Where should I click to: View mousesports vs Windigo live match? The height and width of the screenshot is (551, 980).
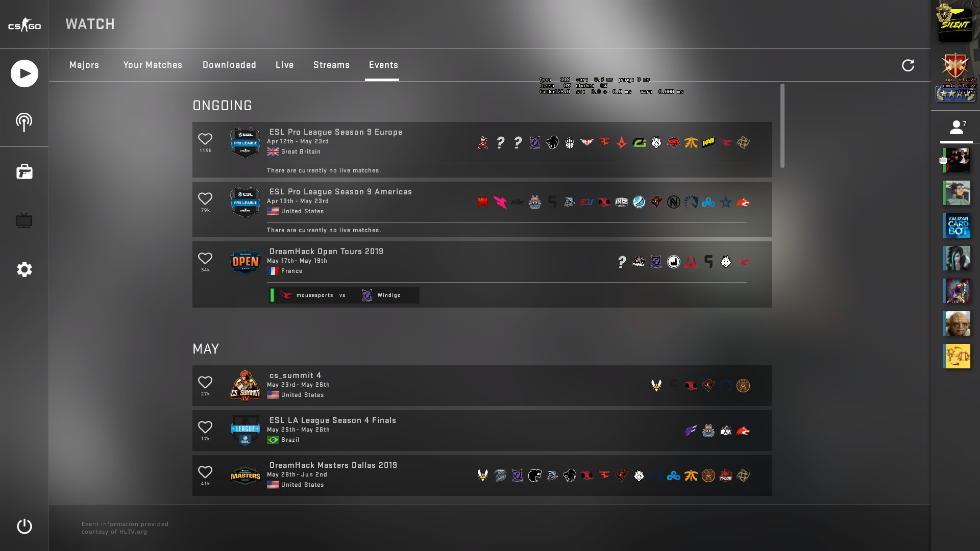tap(344, 295)
